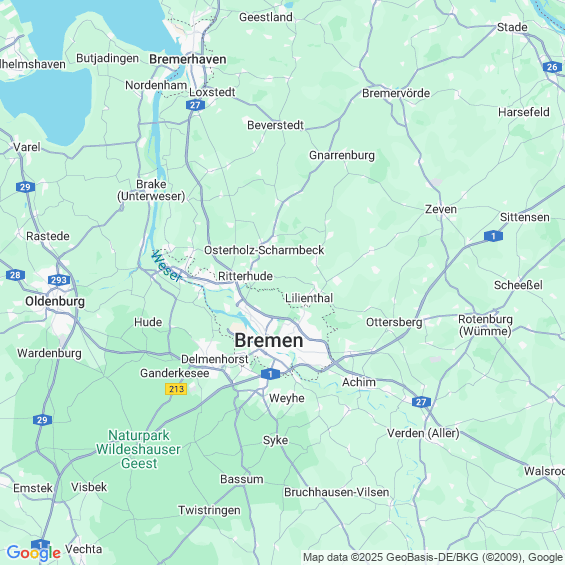Screen dimensions: 565x565
Task: Select the Bremerhaven city label
Action: 188,59
